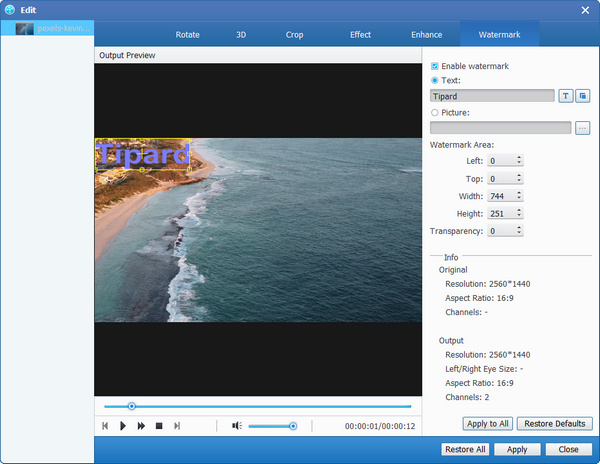The height and width of the screenshot is (464, 600).
Task: Open watermark text color picker icon
Action: pyautogui.click(x=582, y=96)
